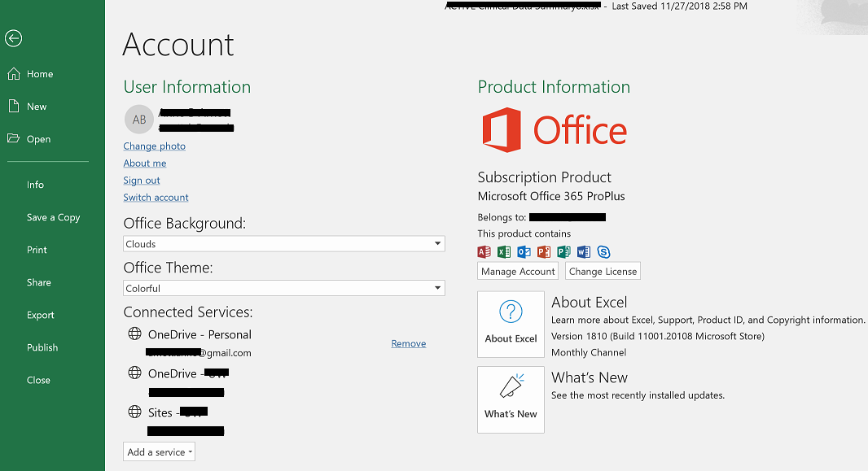Click globe icon beside Sites entry
The image size is (868, 471).
(x=134, y=412)
